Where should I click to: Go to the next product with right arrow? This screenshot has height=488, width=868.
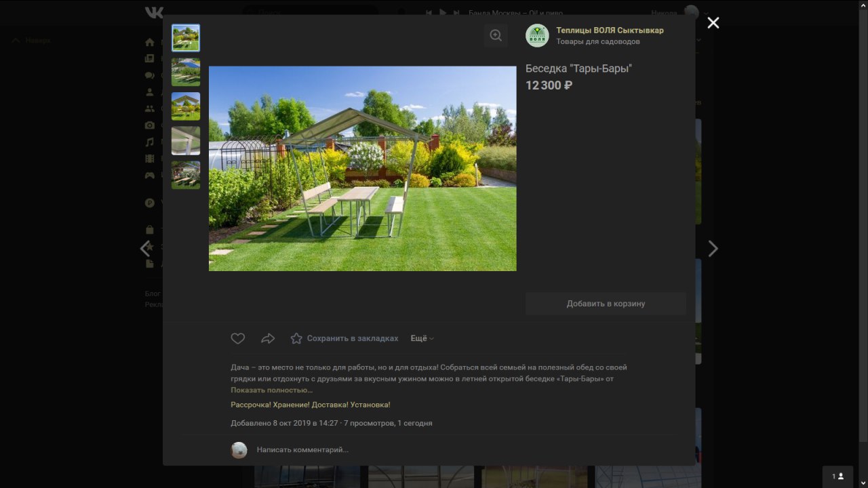click(713, 249)
